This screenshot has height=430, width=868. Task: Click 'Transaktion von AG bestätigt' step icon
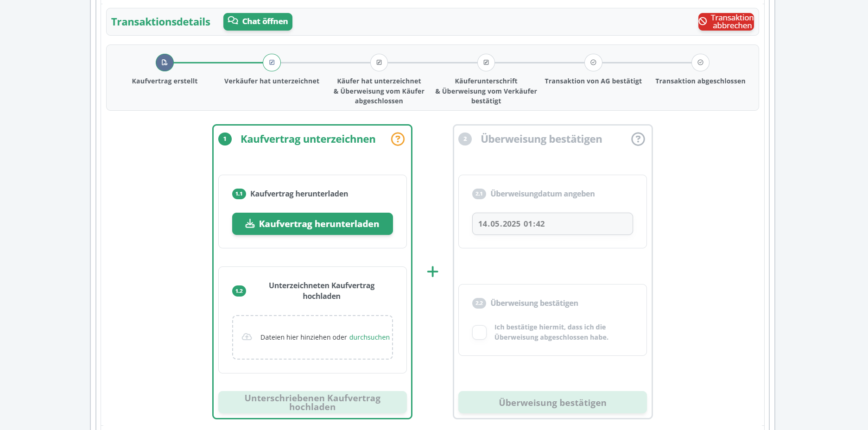[x=593, y=63]
